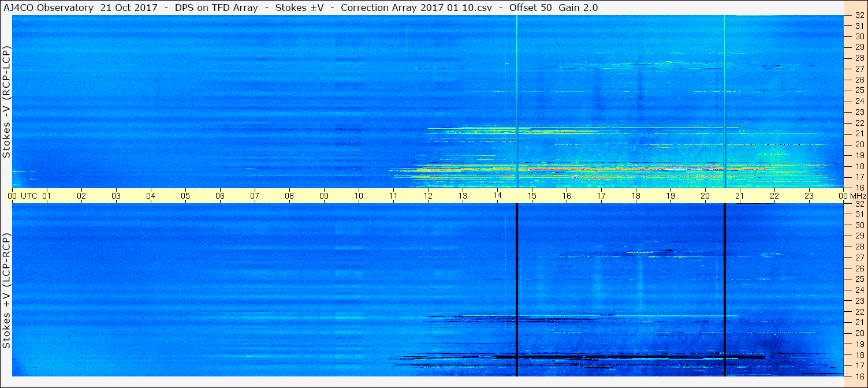Click 28 MHz tick in the Stokes -V panel
This screenshot has width=868, height=388.
pos(859,58)
